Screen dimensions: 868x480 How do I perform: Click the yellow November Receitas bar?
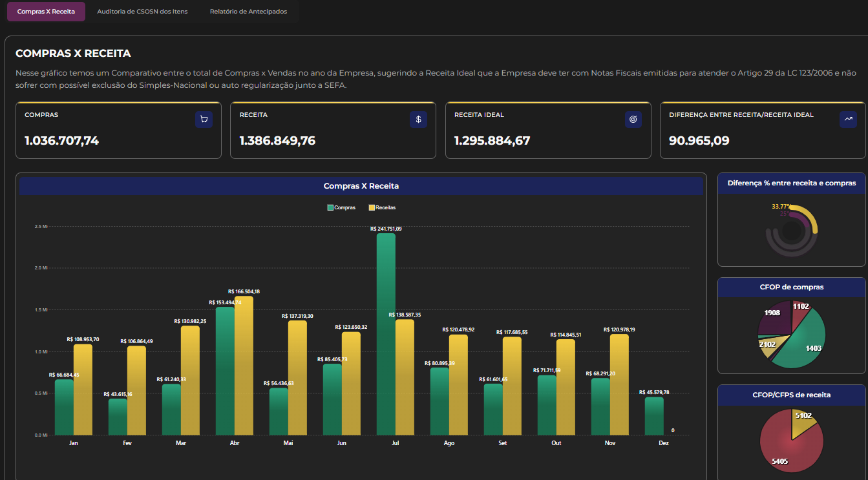619,384
